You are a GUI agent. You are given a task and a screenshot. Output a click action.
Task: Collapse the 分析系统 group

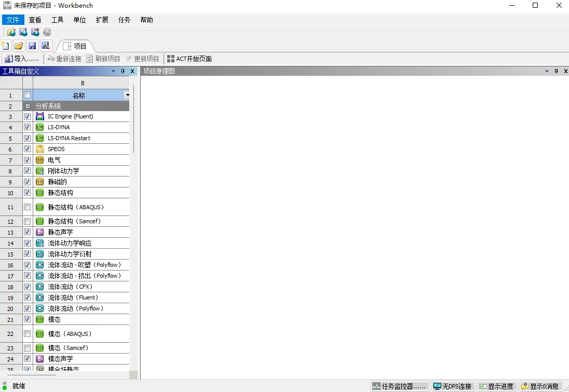coord(28,106)
